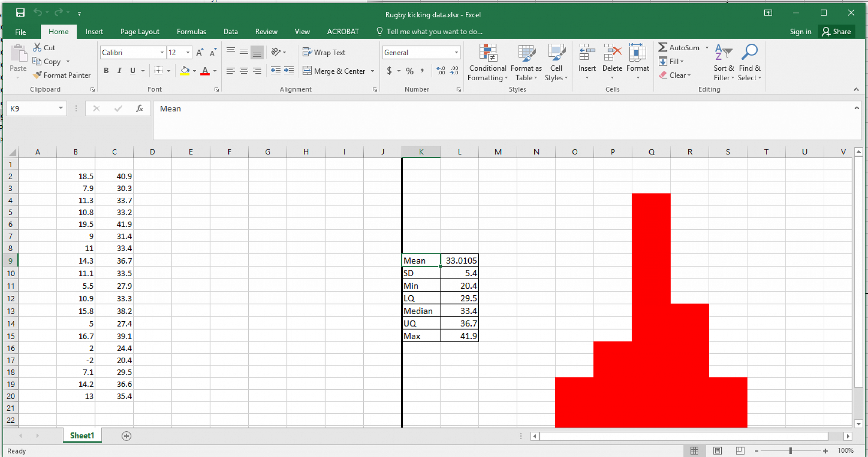Click the Increase Font Size icon
Viewport: 868px width, 457px height.
click(200, 52)
